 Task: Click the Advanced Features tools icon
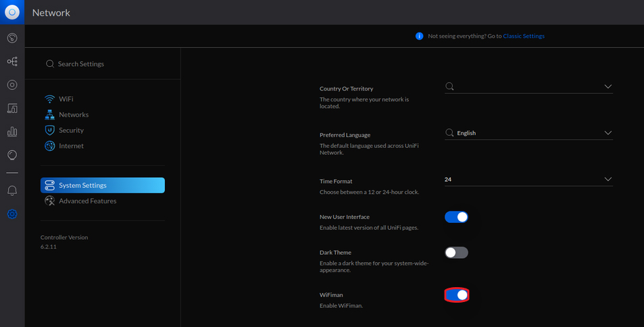click(50, 201)
